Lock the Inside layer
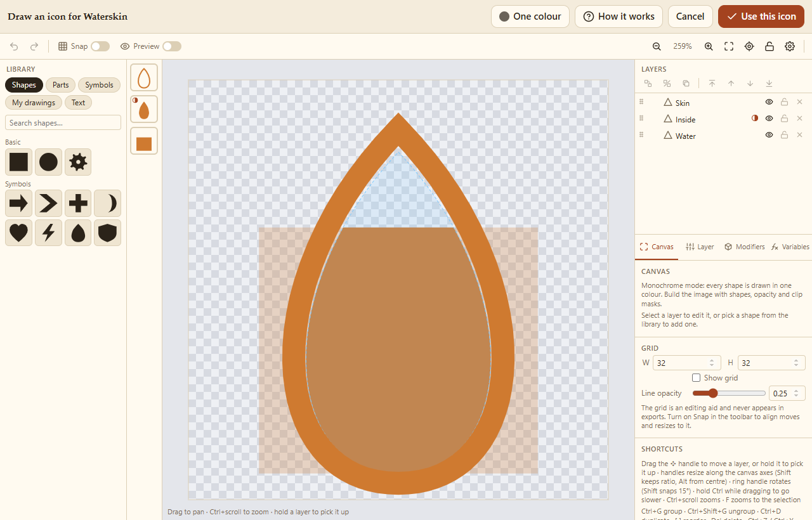 (784, 119)
